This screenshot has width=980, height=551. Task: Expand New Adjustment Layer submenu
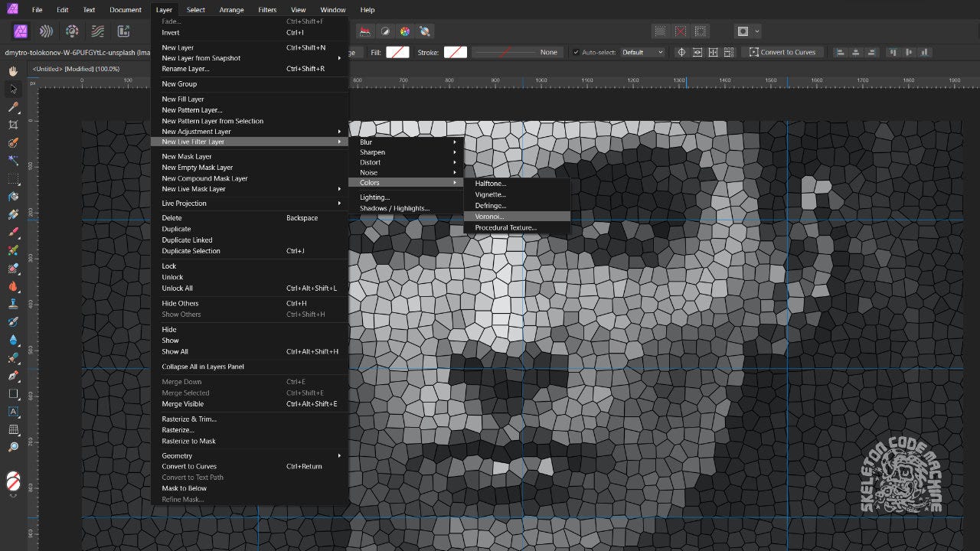(x=250, y=132)
